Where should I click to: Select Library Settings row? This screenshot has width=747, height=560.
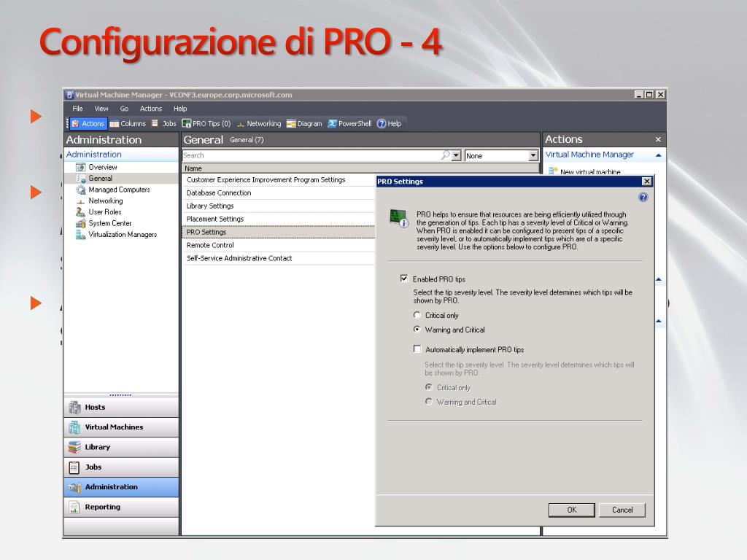[279, 206]
